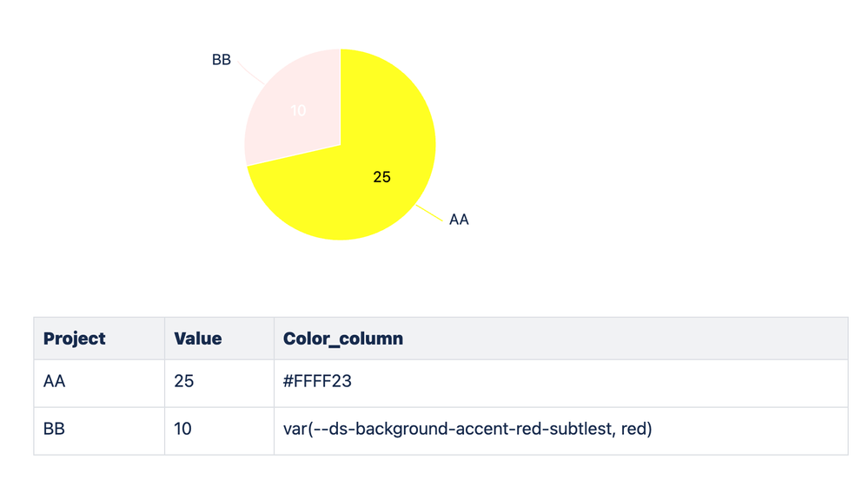Click the table cell with value 10
This screenshot has width=868, height=480.
[219, 431]
